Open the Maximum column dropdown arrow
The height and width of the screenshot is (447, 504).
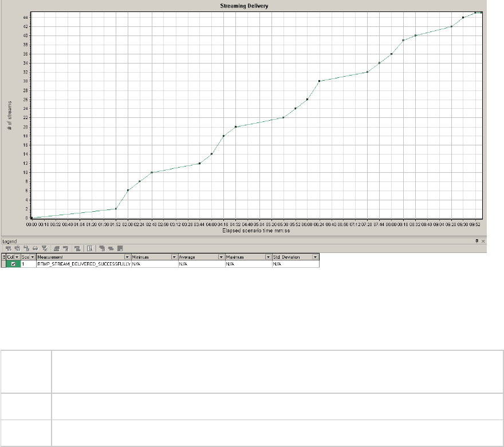(268, 257)
